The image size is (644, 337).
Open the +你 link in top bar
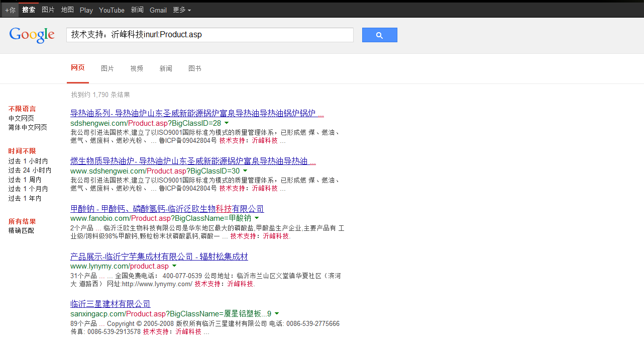coord(10,10)
